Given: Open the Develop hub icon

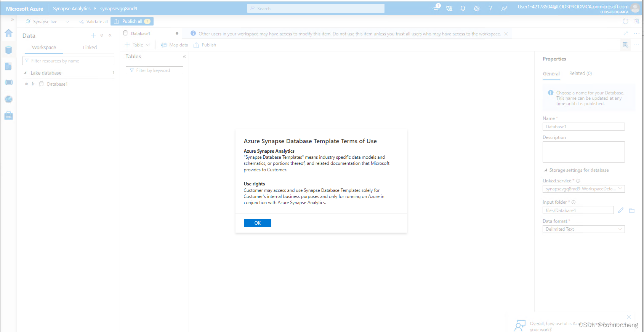Looking at the screenshot, I should (x=8, y=66).
